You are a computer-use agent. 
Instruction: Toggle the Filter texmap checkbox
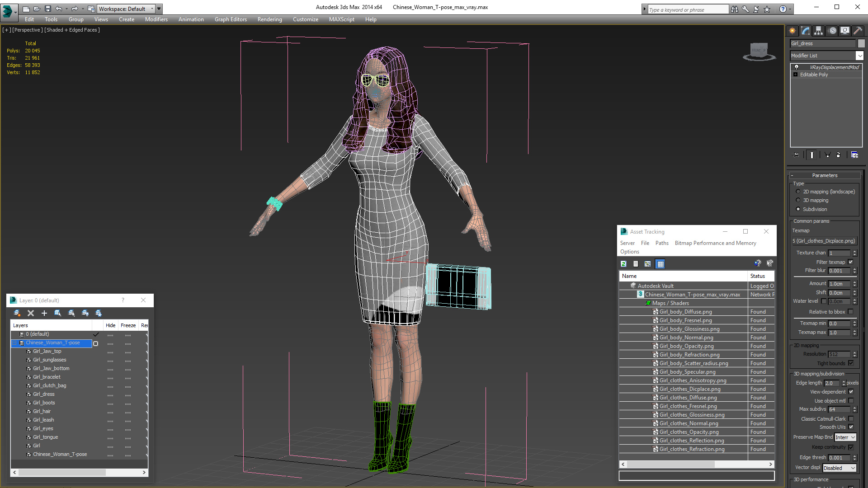coord(850,262)
